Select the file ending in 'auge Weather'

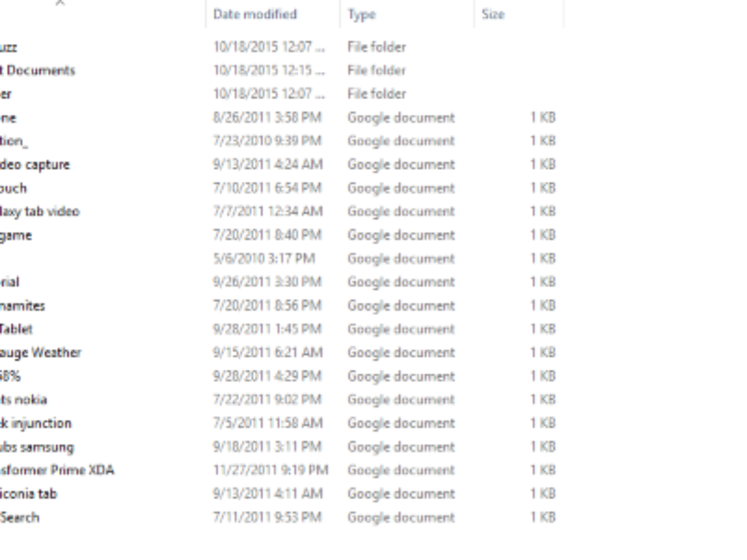click(x=40, y=353)
